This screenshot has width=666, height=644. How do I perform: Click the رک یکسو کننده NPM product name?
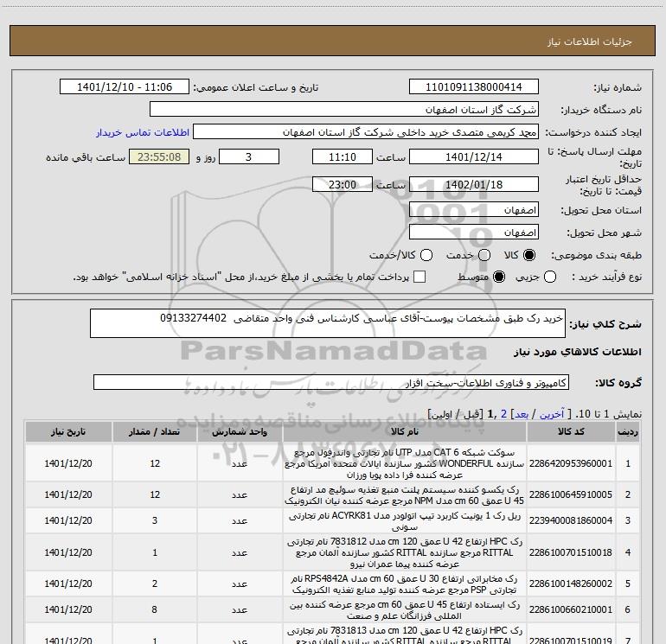[x=405, y=495]
